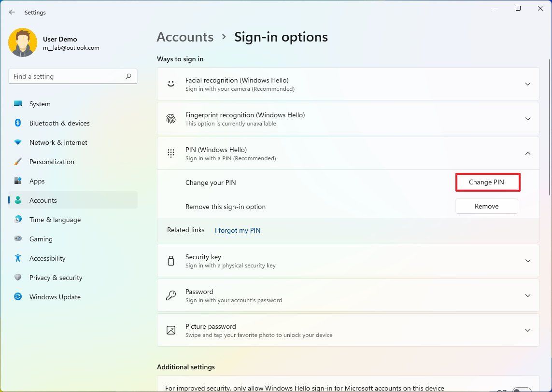Image resolution: width=552 pixels, height=392 pixels.
Task: Expand the Facial recognition section
Action: click(528, 84)
